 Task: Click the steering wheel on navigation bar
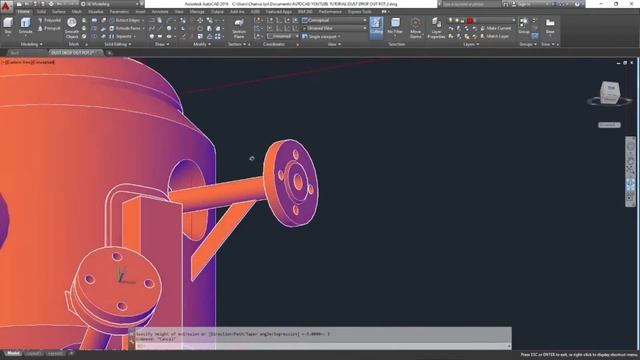(x=631, y=146)
